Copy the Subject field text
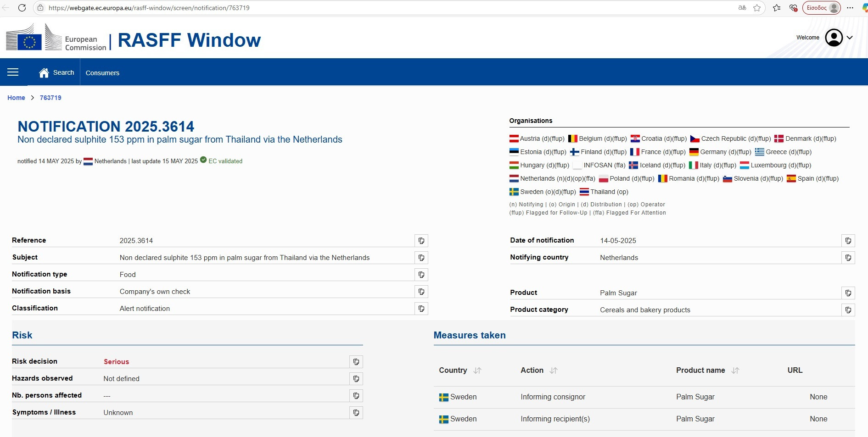The width and height of the screenshot is (868, 437). click(421, 258)
